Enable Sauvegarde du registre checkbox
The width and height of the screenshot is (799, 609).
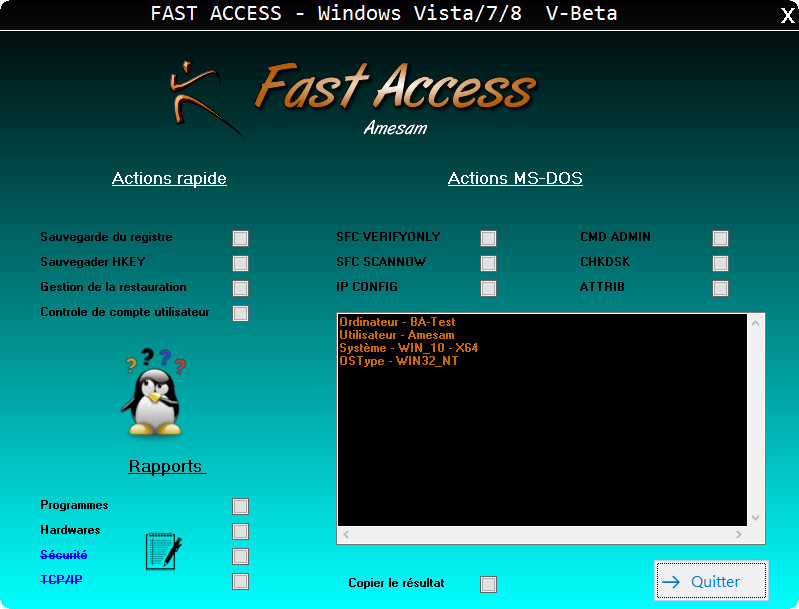[x=240, y=238]
